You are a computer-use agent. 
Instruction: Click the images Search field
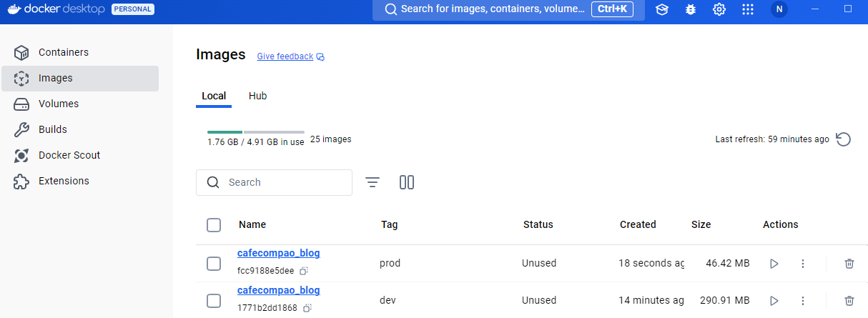[x=274, y=182]
